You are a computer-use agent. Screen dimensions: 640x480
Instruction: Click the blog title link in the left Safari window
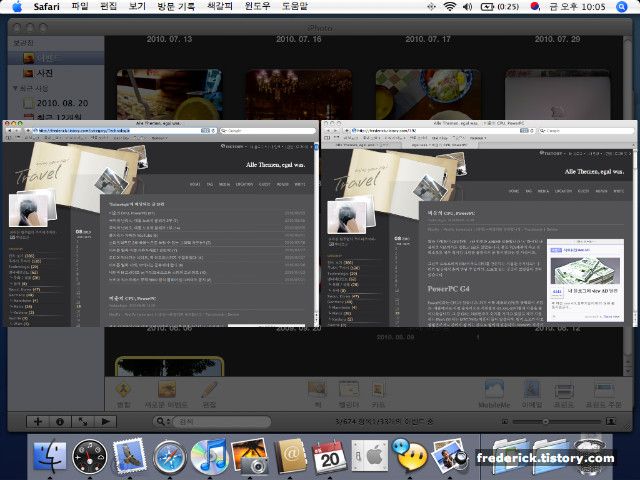coord(276,165)
